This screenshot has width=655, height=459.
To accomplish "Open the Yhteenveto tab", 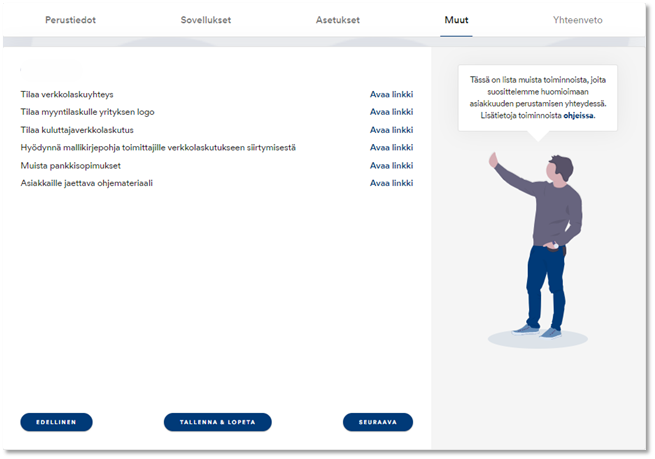I will click(577, 20).
